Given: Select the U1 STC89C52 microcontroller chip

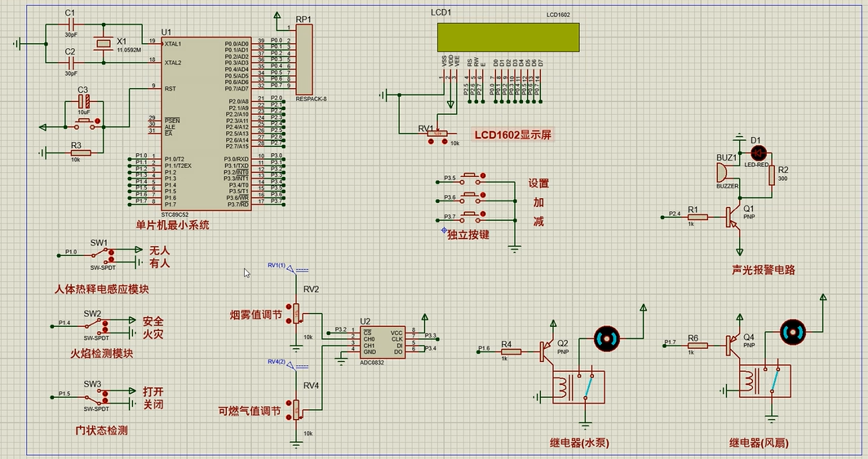Looking at the screenshot, I should [x=192, y=122].
